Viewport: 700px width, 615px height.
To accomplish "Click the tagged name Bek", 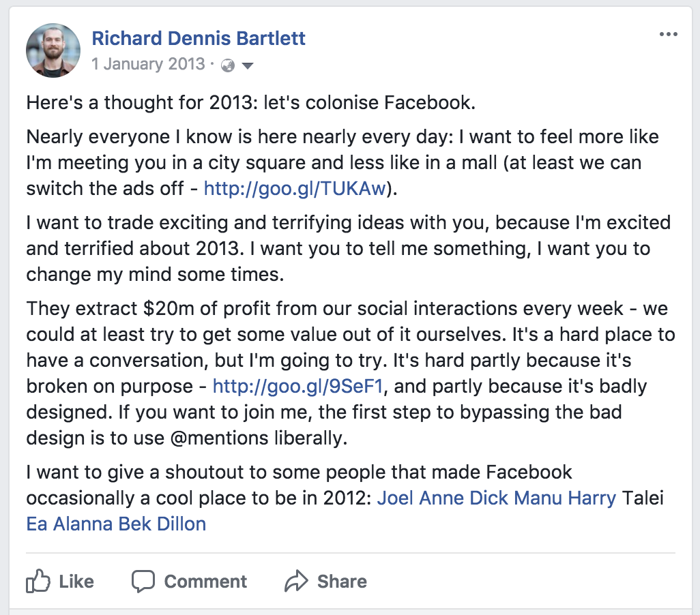I will point(134,524).
